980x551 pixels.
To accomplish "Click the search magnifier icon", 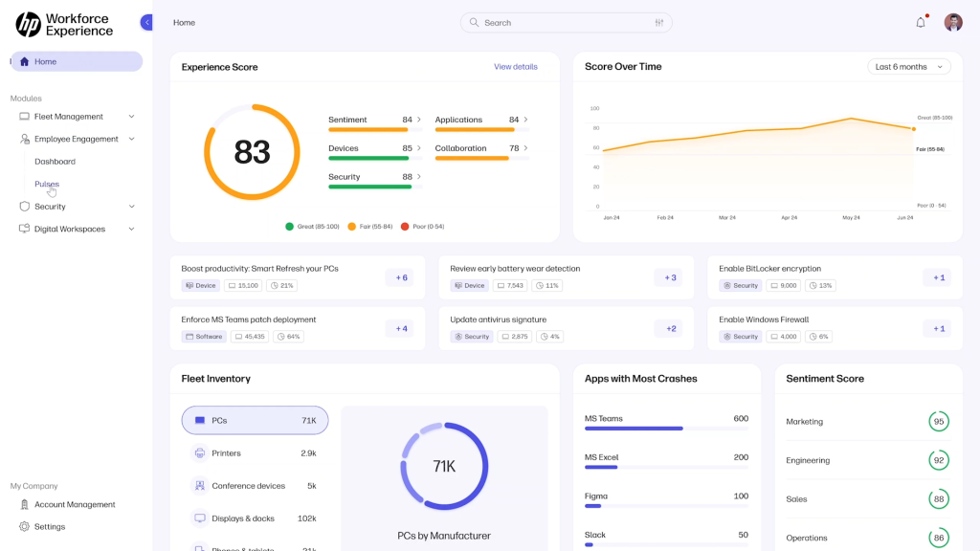I will coord(475,23).
